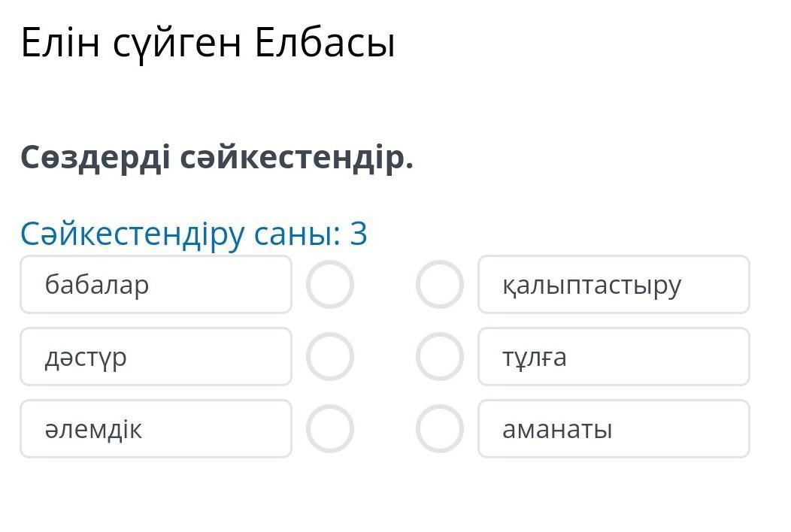Tap the аманаты answer box
Viewport: 791px width, 532px height.
614,429
